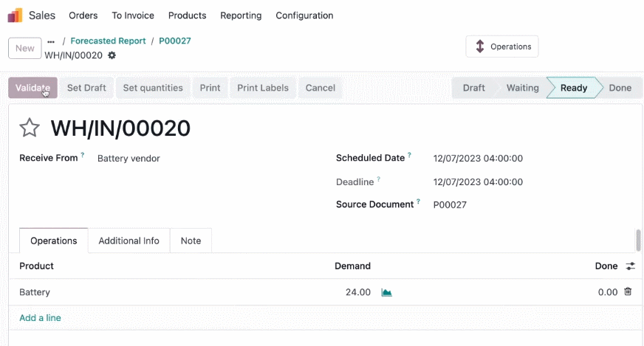Open optional columns adjust icon near Done
644x346 pixels.
click(630, 266)
